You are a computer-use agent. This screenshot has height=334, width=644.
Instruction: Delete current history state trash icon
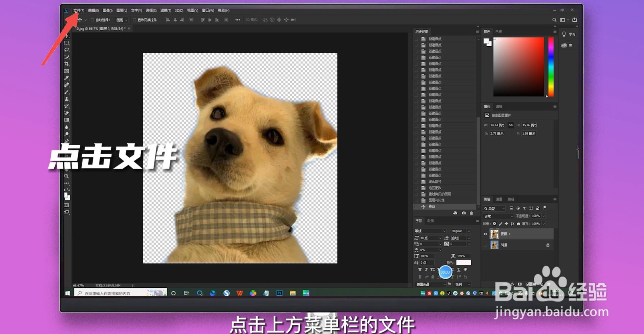[471, 213]
